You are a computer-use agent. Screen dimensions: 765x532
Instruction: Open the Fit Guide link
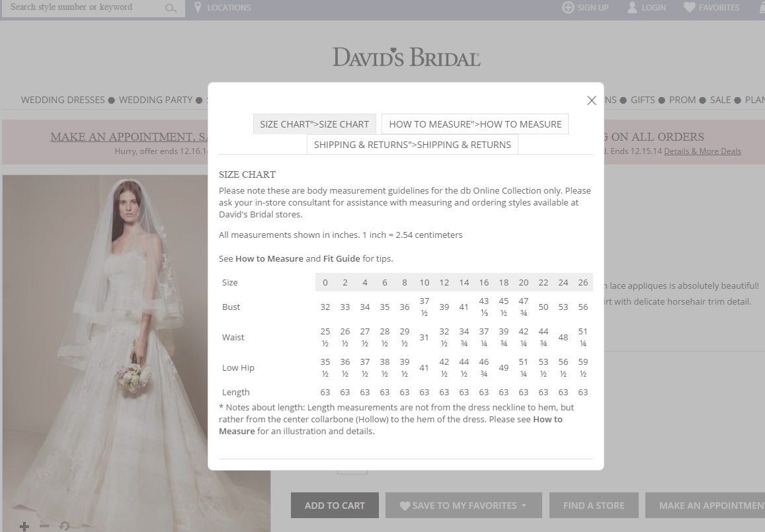pyautogui.click(x=341, y=258)
